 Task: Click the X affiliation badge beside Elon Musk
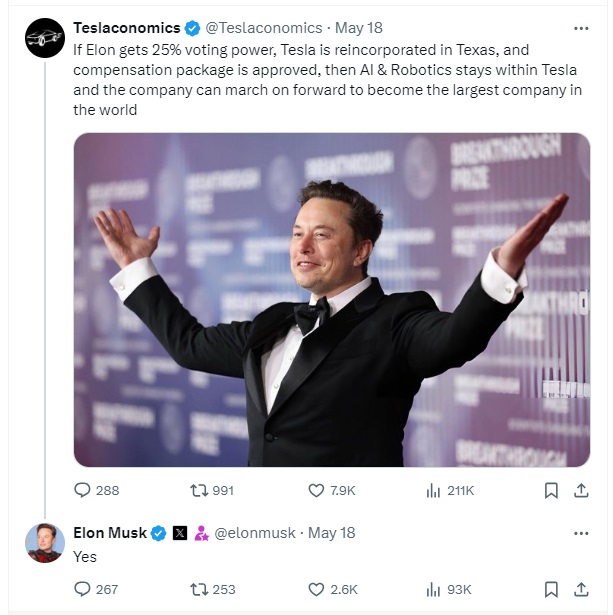[180, 533]
